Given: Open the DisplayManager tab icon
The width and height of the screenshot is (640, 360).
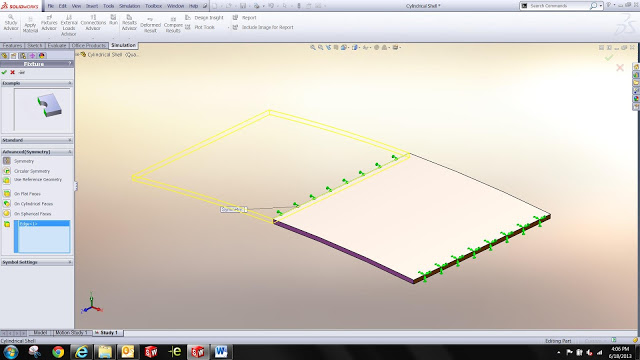Looking at the screenshot, I should coord(42,56).
